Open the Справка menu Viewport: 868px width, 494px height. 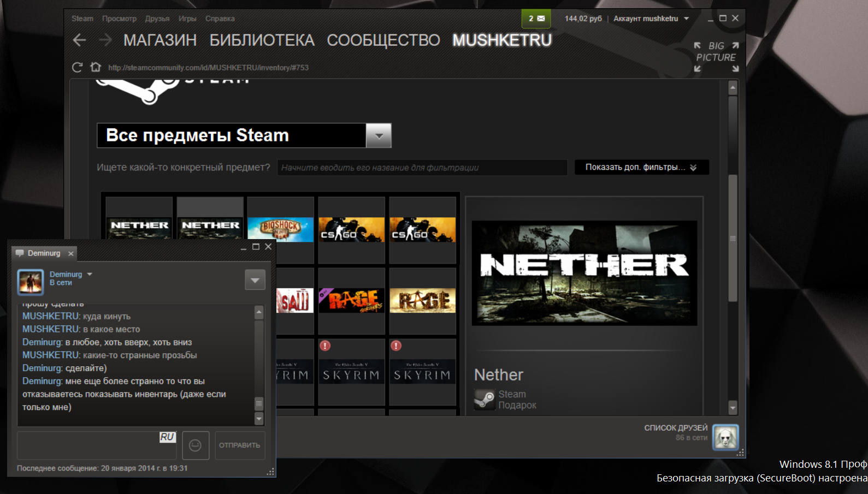coord(220,19)
